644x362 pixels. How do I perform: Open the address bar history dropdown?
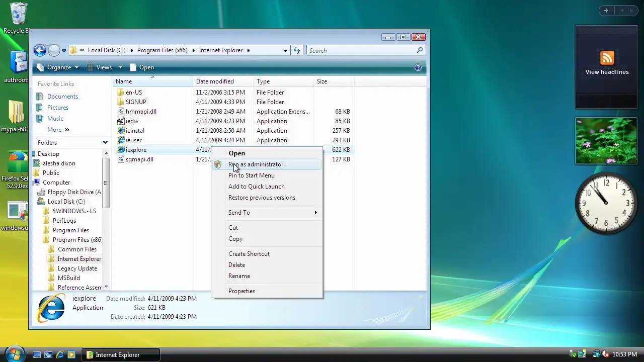285,50
